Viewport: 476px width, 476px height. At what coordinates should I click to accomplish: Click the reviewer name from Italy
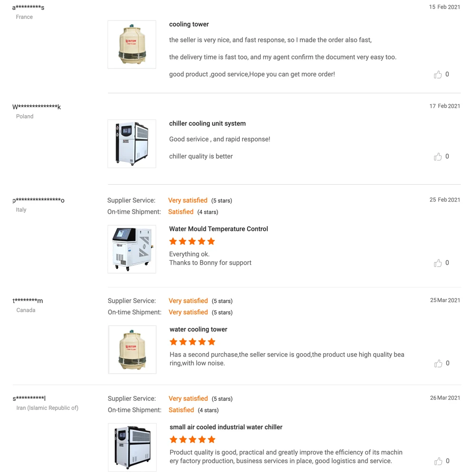(x=38, y=200)
